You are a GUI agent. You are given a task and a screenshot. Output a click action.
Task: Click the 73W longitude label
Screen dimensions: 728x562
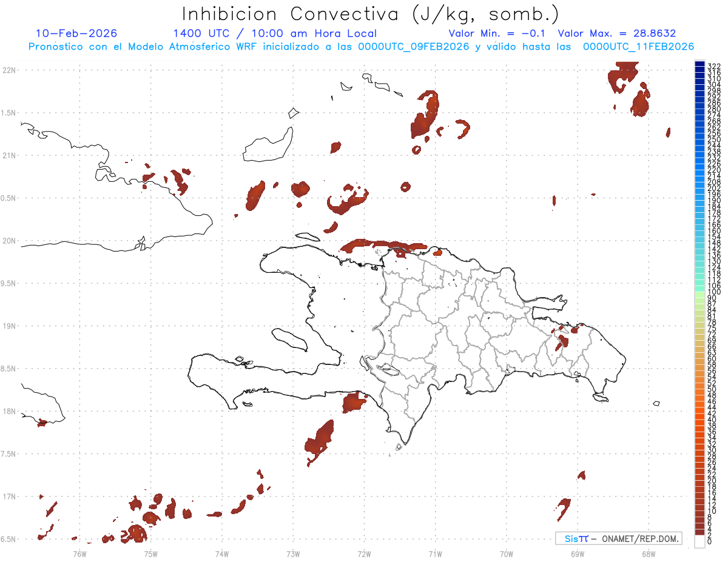pyautogui.click(x=293, y=553)
